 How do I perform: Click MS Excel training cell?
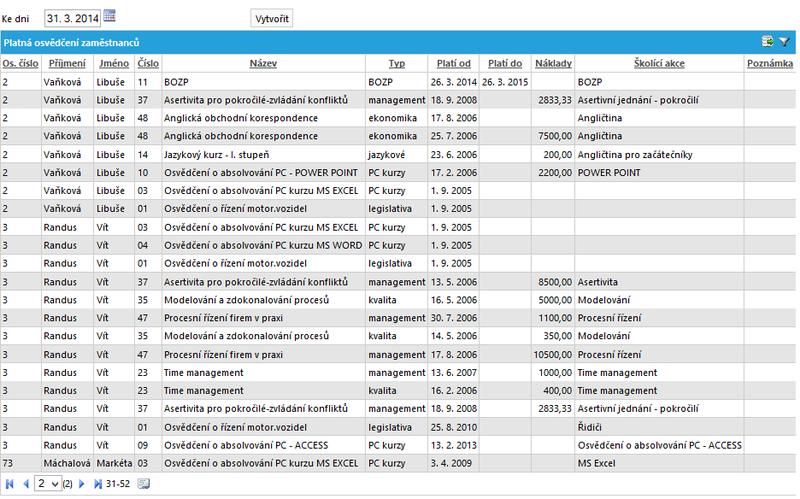[659, 463]
